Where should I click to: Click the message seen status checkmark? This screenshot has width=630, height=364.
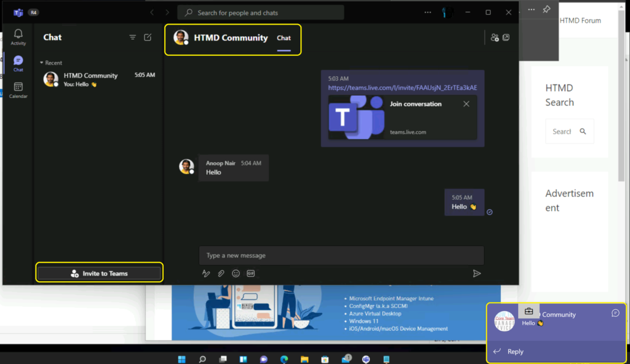(x=489, y=212)
